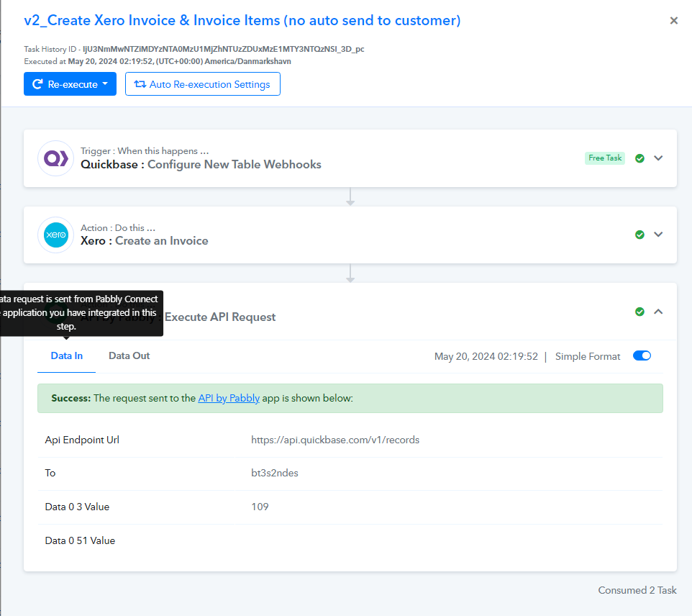Screen dimensions: 692x616
Task: Click the Consumed 2 Task text
Action: pos(637,590)
